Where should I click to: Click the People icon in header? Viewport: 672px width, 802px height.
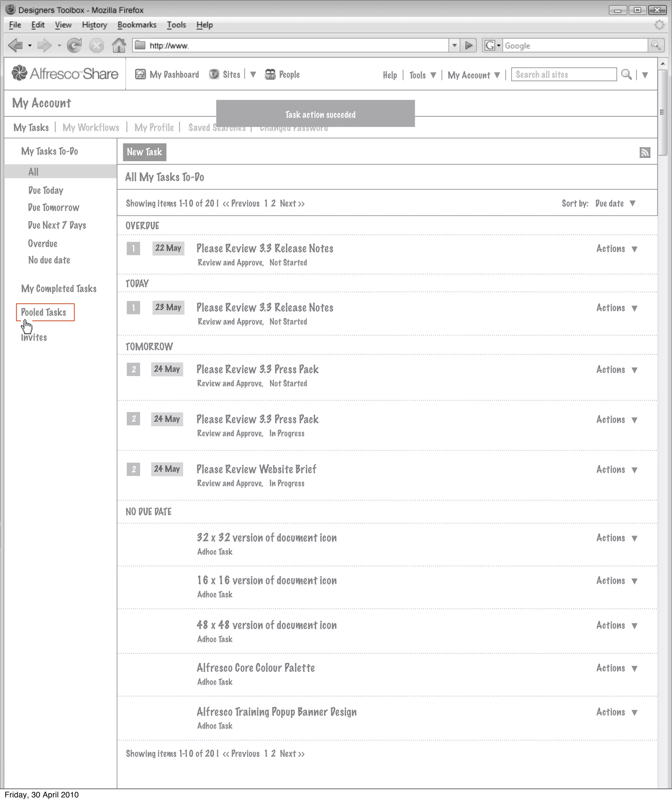(270, 74)
